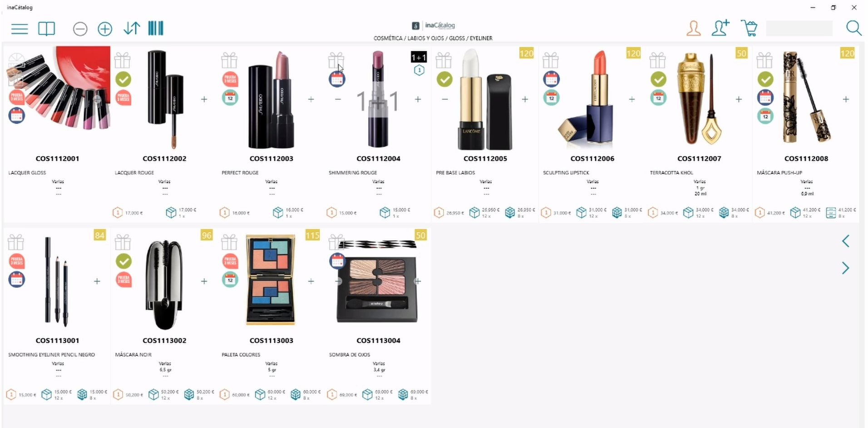Image resolution: width=868 pixels, height=428 pixels.
Task: Open the Paleta Colores product image
Action: [x=271, y=279]
